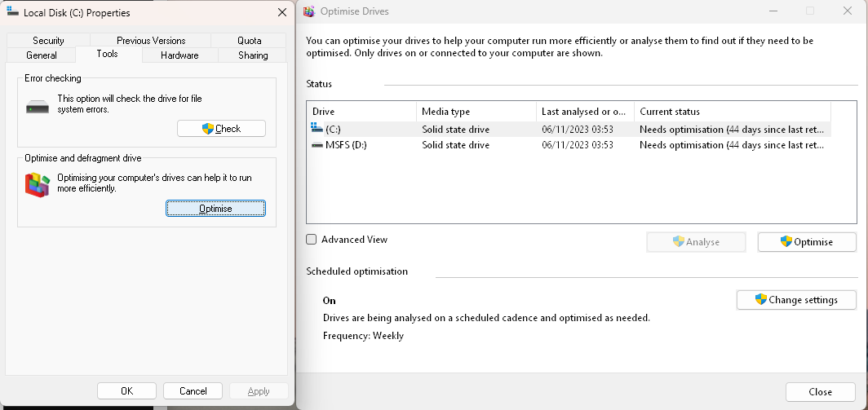
Task: Click Cancel in the Properties dialog
Action: [x=193, y=391]
